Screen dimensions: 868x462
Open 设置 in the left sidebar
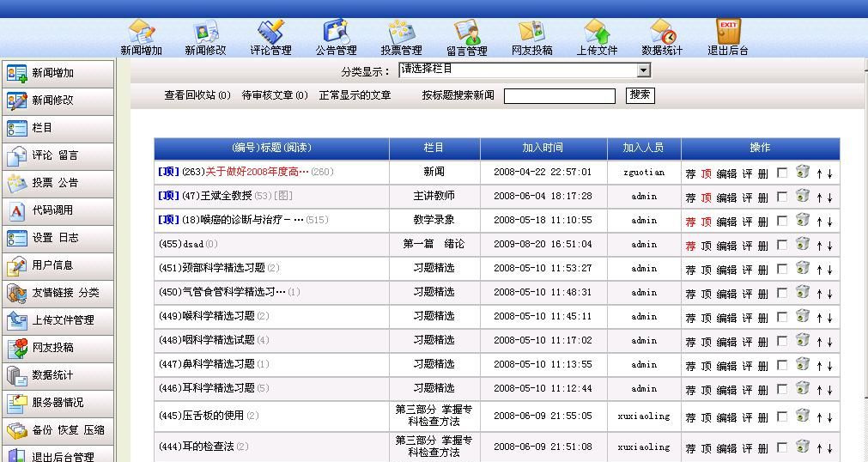pyautogui.click(x=42, y=238)
